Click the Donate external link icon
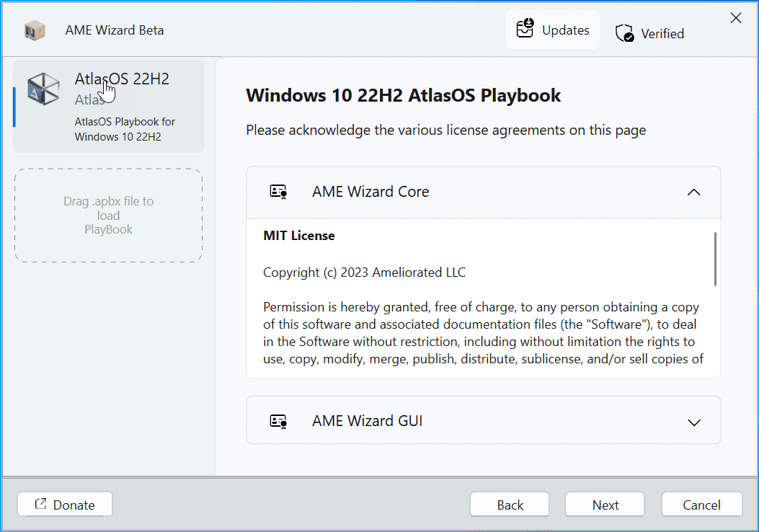The image size is (759, 532). click(40, 505)
